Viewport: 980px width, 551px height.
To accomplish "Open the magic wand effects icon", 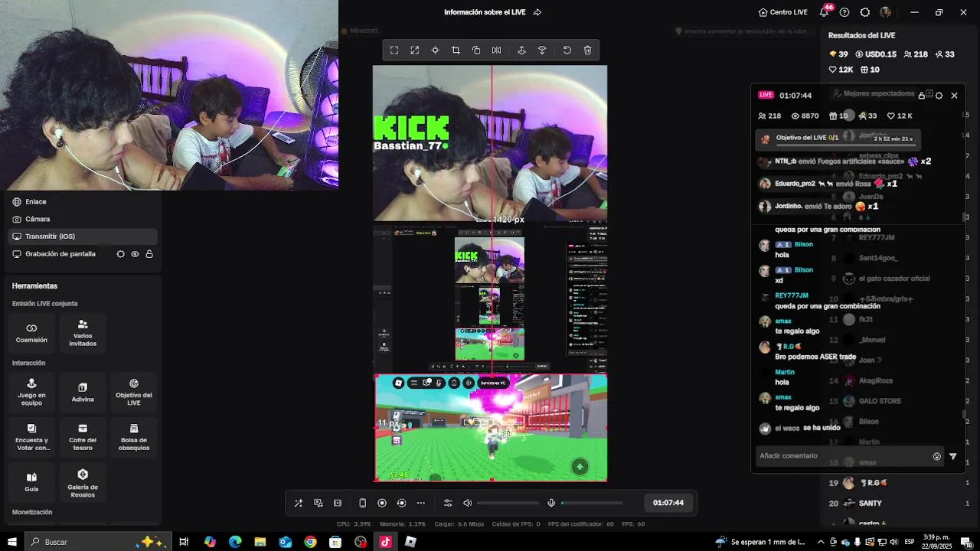I will 299,503.
